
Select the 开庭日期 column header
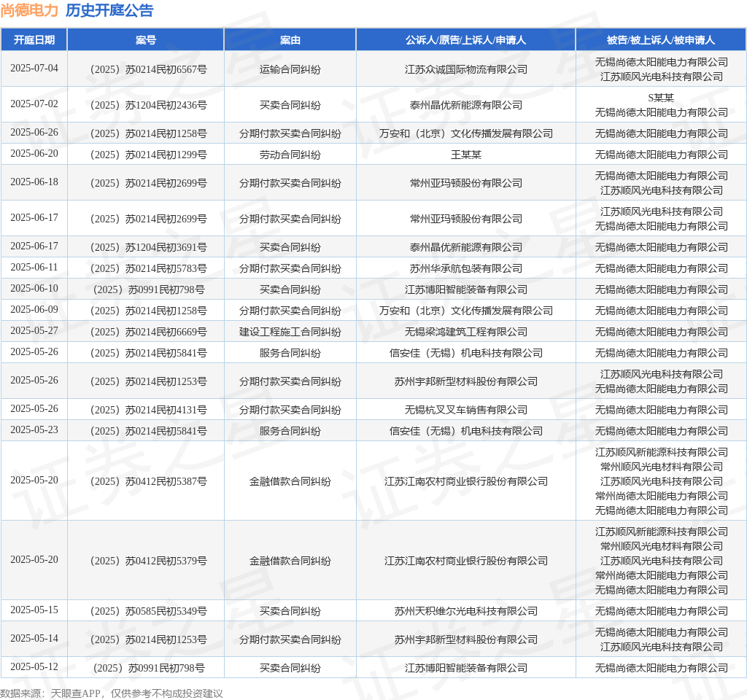34,40
